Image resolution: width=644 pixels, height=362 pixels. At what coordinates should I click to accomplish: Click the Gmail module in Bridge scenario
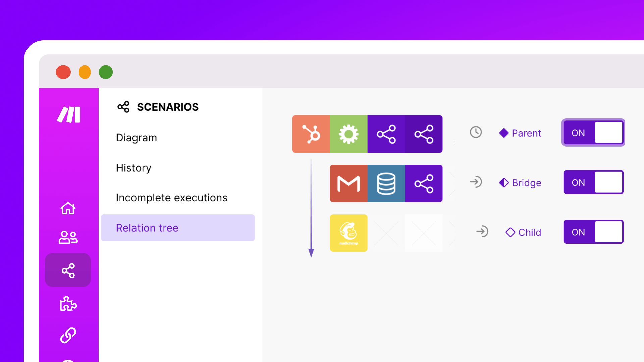pyautogui.click(x=348, y=183)
